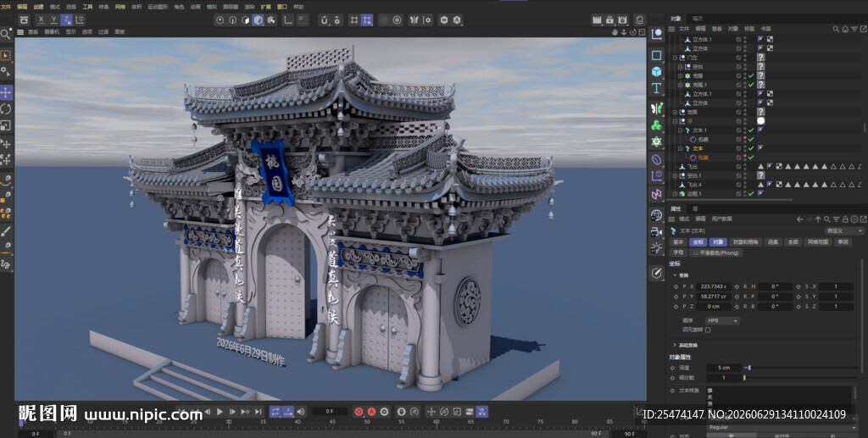
Task: Select Points mode icon in top toolbar
Action: point(220,20)
